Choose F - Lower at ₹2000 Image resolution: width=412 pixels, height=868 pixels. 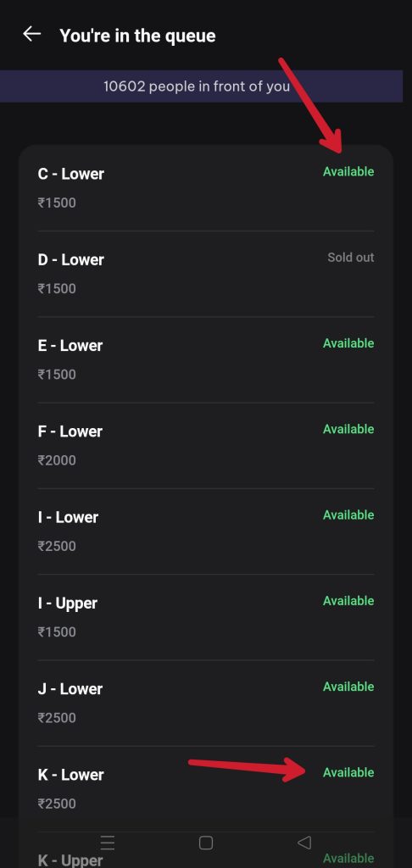pos(206,446)
